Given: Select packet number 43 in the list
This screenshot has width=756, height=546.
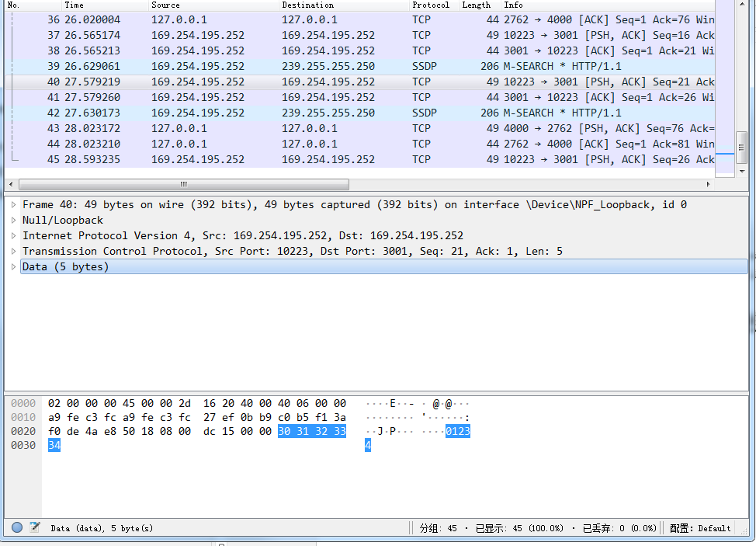Looking at the screenshot, I should tap(233, 128).
